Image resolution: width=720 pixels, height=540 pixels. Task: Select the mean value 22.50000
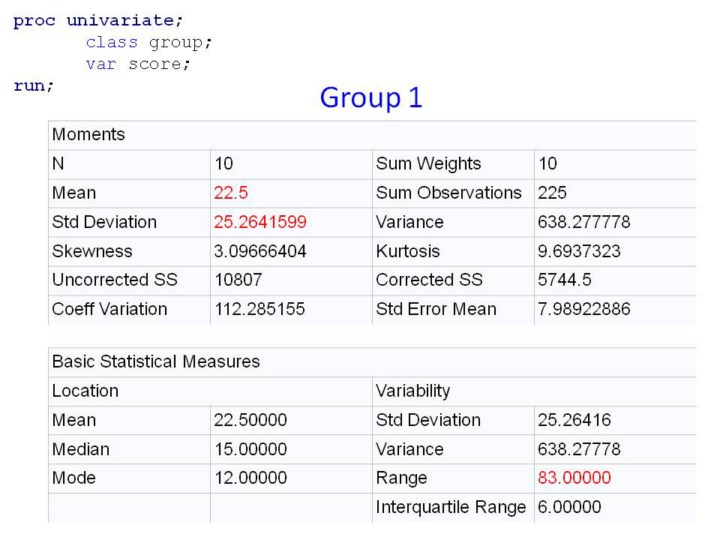tap(251, 420)
